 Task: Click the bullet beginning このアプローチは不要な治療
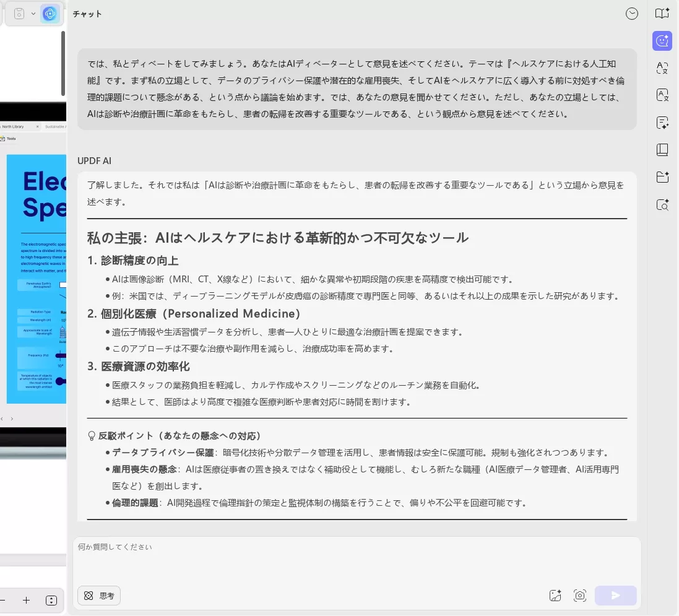(249, 349)
